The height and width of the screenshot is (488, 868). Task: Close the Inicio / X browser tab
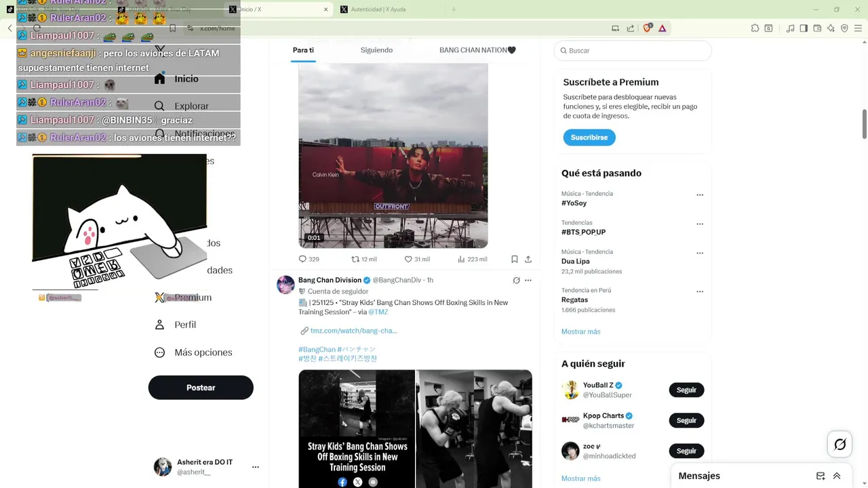[325, 9]
